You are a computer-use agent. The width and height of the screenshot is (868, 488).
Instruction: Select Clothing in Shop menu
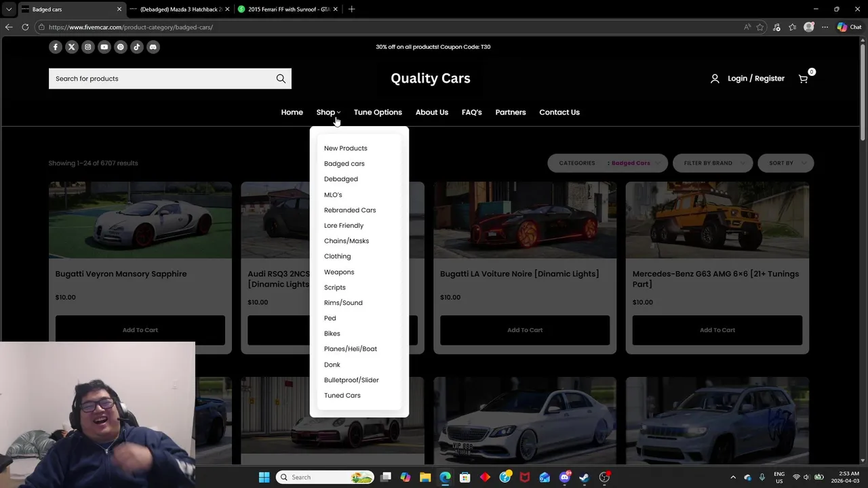[337, 256]
